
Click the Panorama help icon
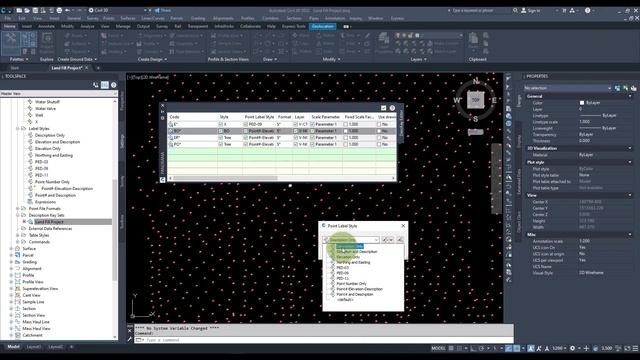[x=392, y=108]
